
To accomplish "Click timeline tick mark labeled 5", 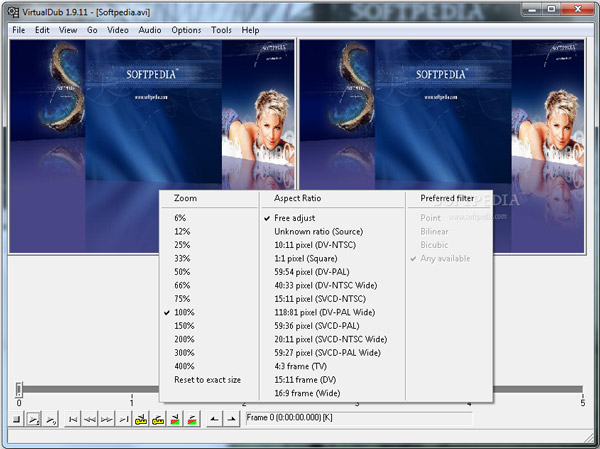I will (582, 403).
